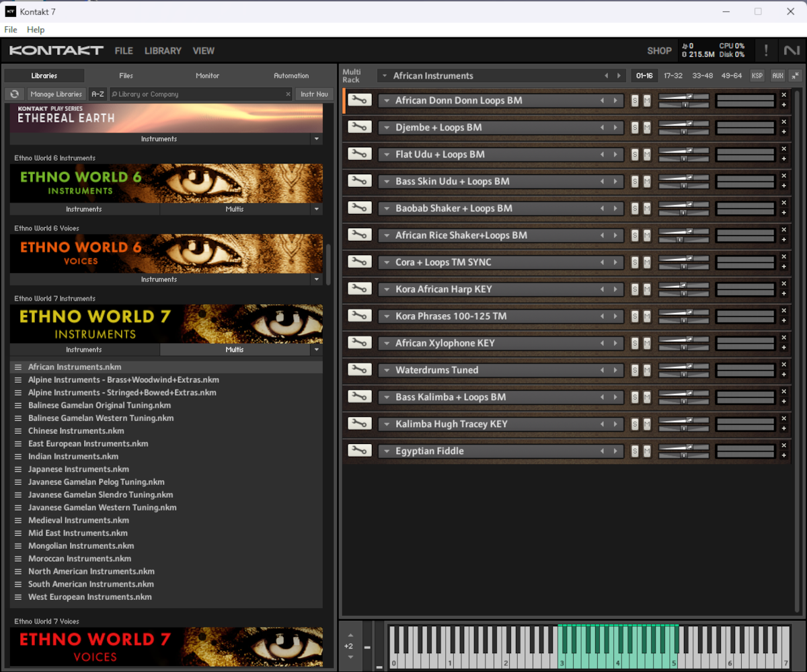Minimize the rack view icon
807x672 pixels.
pyautogui.click(x=796, y=75)
